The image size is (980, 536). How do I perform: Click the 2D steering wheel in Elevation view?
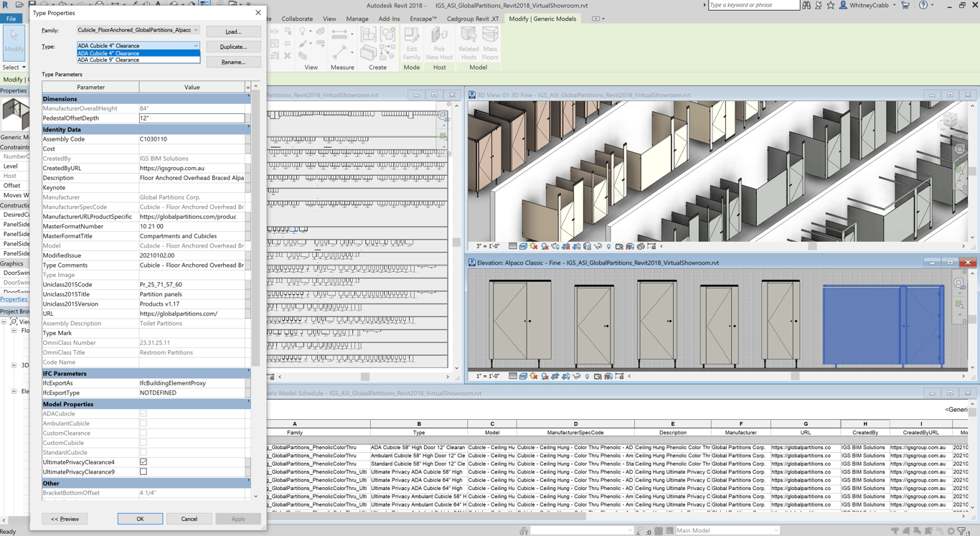[x=958, y=283]
